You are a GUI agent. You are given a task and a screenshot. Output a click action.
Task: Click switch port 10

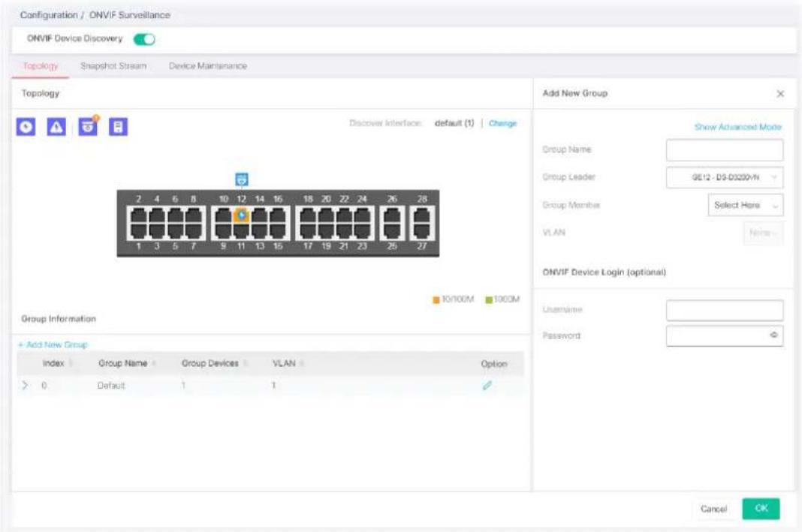[x=224, y=215]
